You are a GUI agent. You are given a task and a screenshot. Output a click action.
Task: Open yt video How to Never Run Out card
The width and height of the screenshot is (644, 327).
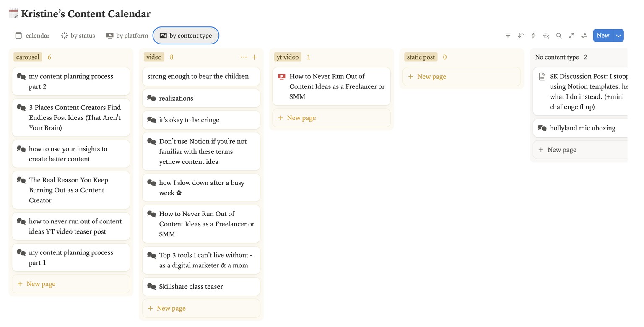click(x=331, y=86)
